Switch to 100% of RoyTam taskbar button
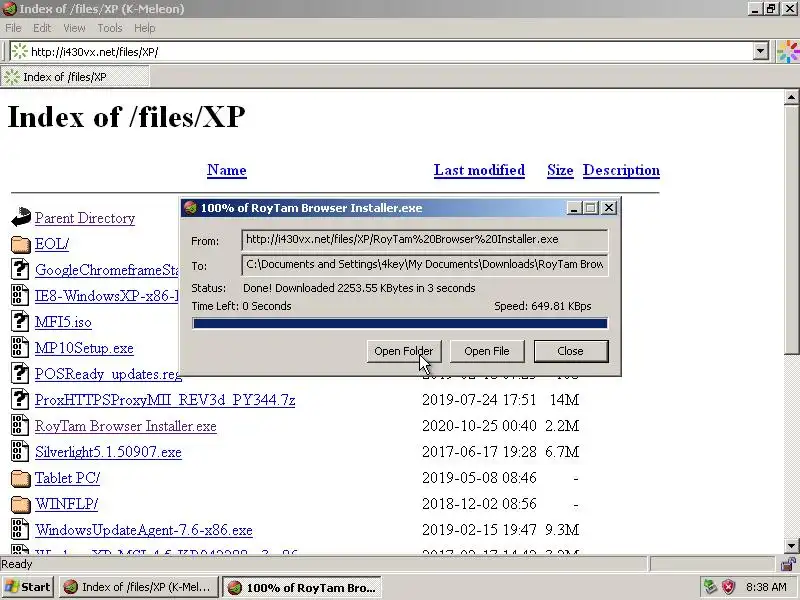 tap(303, 587)
